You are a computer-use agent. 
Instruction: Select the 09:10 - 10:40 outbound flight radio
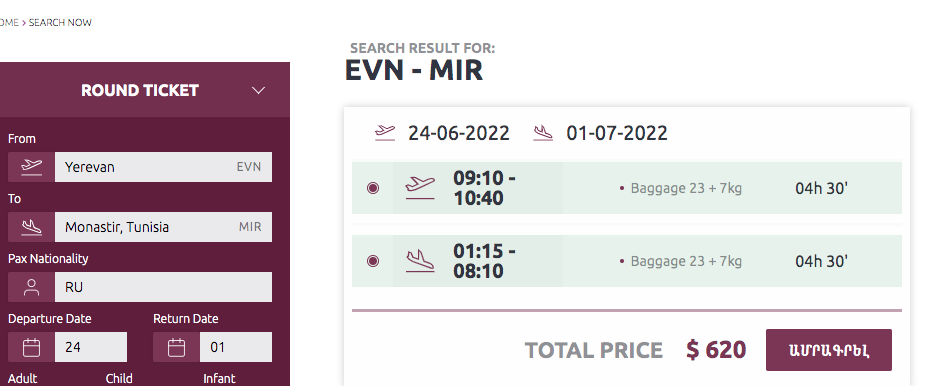tap(373, 188)
